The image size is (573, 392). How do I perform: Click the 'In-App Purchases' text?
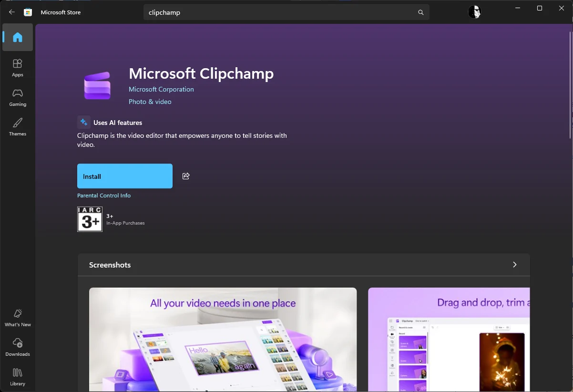[x=125, y=223]
